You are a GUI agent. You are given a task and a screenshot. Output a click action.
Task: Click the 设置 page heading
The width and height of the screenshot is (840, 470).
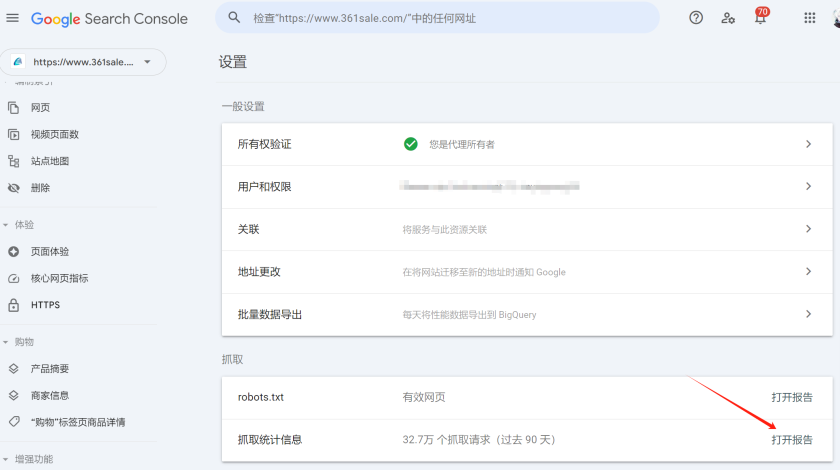tap(232, 62)
